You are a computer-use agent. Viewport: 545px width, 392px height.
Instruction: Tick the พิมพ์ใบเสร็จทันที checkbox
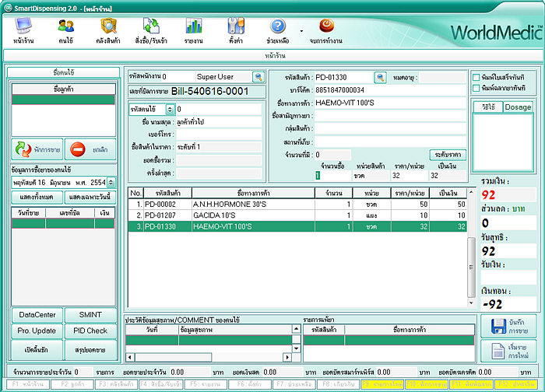(x=476, y=77)
